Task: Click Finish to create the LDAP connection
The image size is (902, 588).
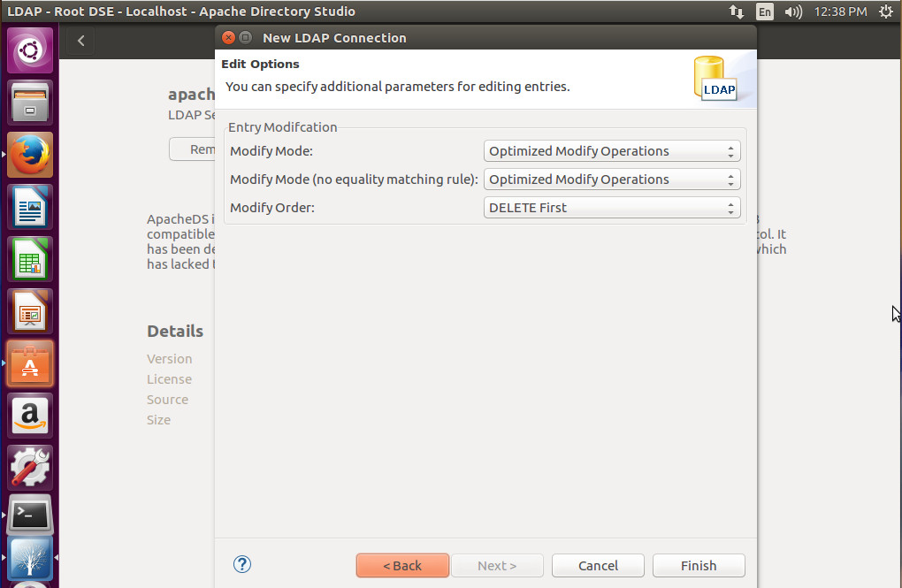Action: tap(698, 565)
